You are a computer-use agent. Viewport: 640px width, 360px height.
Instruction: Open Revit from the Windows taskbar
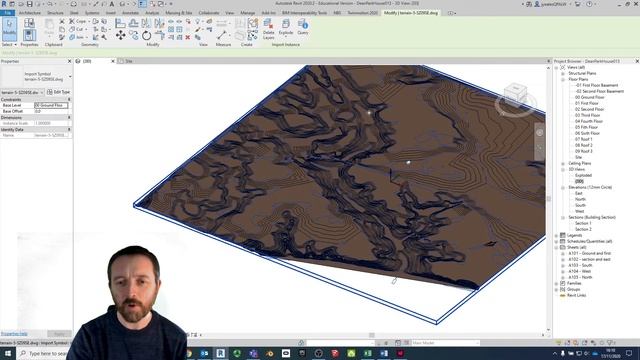pos(220,353)
